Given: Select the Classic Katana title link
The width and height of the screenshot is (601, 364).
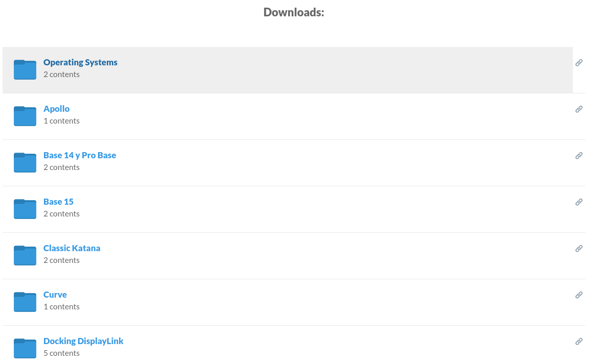Looking at the screenshot, I should click(72, 248).
